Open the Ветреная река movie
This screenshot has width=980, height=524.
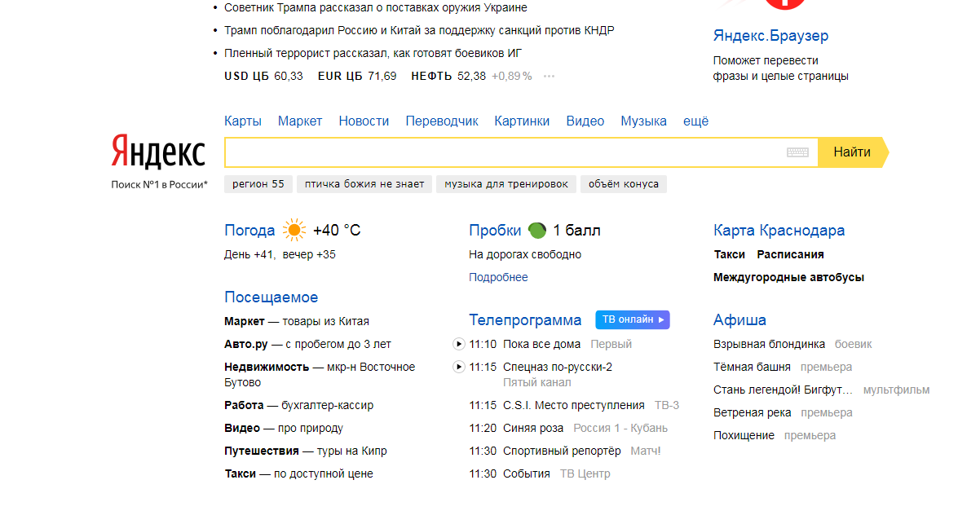pyautogui.click(x=752, y=412)
